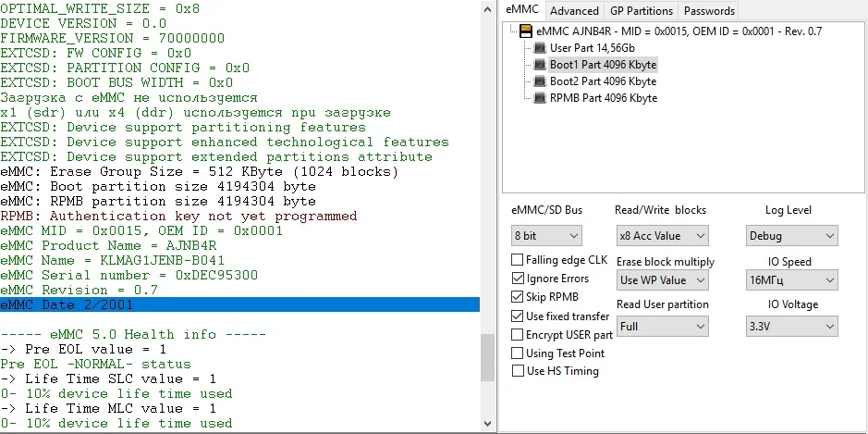Click the OPTIMAL_WRITE_SIZE = 0x8 log line
This screenshot has height=434, width=868.
100,9
